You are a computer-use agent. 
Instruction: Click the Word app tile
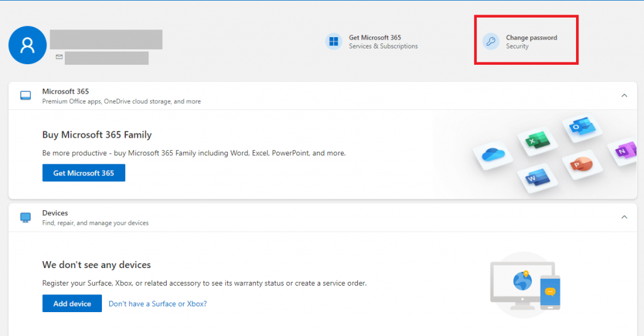coord(537,178)
